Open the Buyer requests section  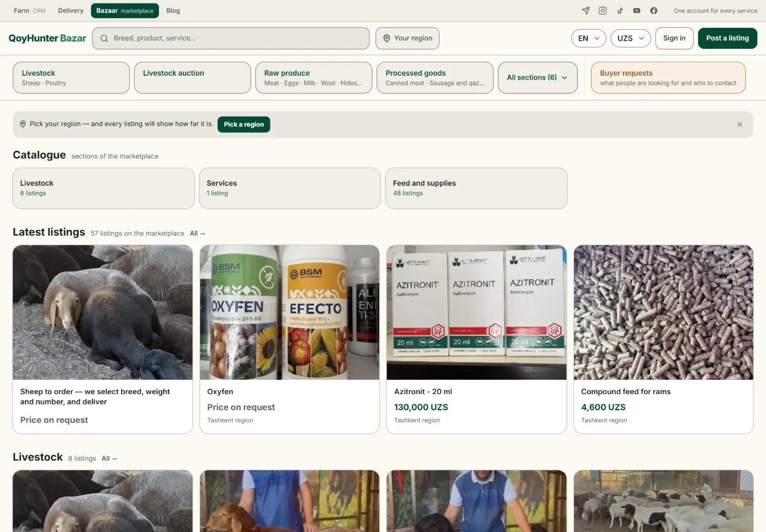(668, 78)
